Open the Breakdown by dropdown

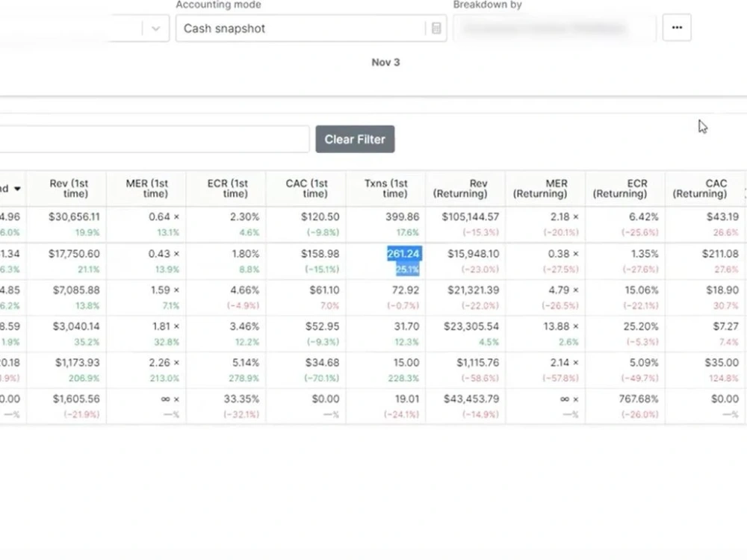pos(554,28)
